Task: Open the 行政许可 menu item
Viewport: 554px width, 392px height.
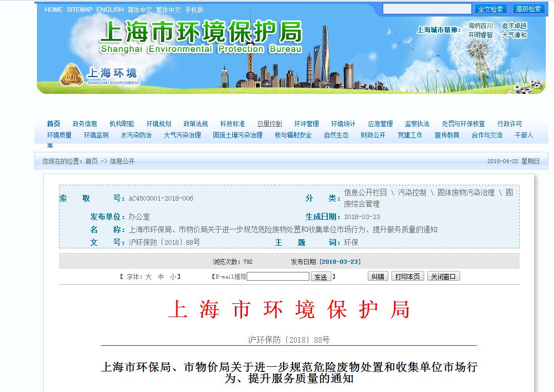Action: 509,124
